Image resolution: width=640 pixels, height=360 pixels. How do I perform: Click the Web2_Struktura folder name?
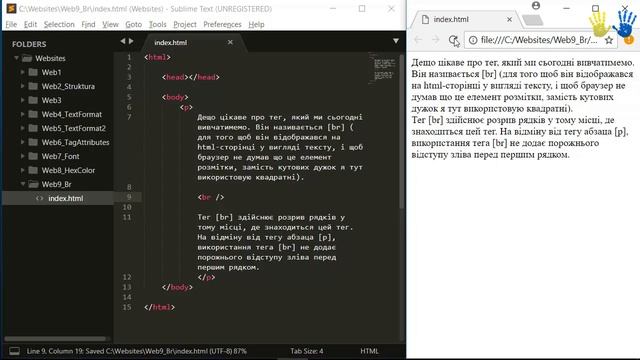click(x=68, y=86)
